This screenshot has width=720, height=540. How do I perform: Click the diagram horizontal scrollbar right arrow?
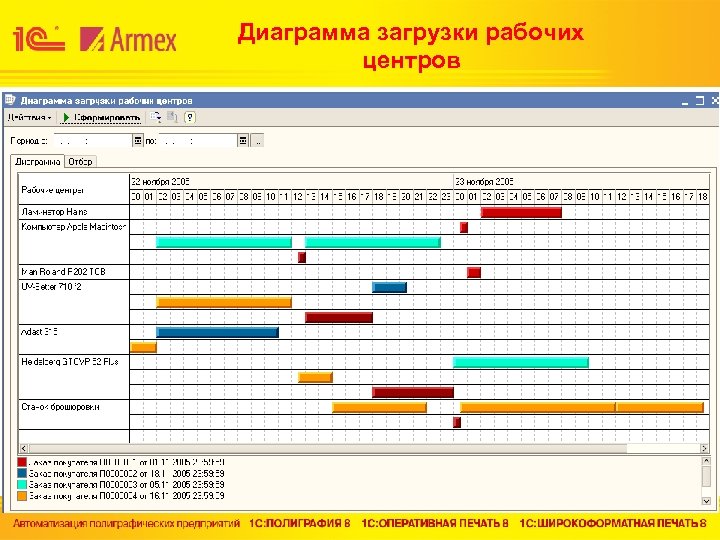(x=704, y=448)
